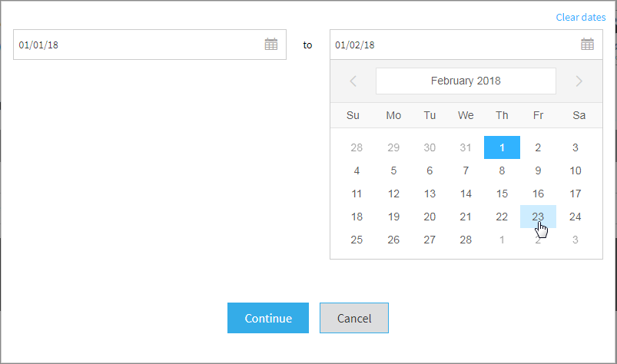Select greyed January 31 date
Image resolution: width=617 pixels, height=364 pixels.
click(x=466, y=147)
